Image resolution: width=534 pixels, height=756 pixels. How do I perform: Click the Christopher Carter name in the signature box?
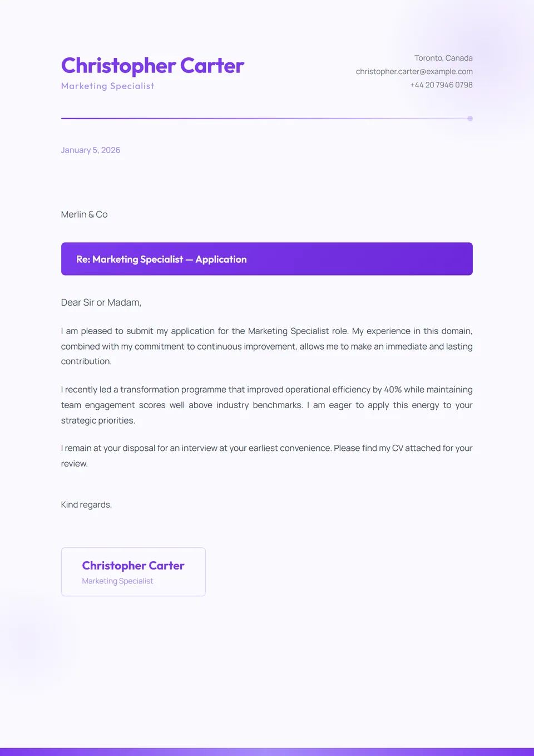133,566
